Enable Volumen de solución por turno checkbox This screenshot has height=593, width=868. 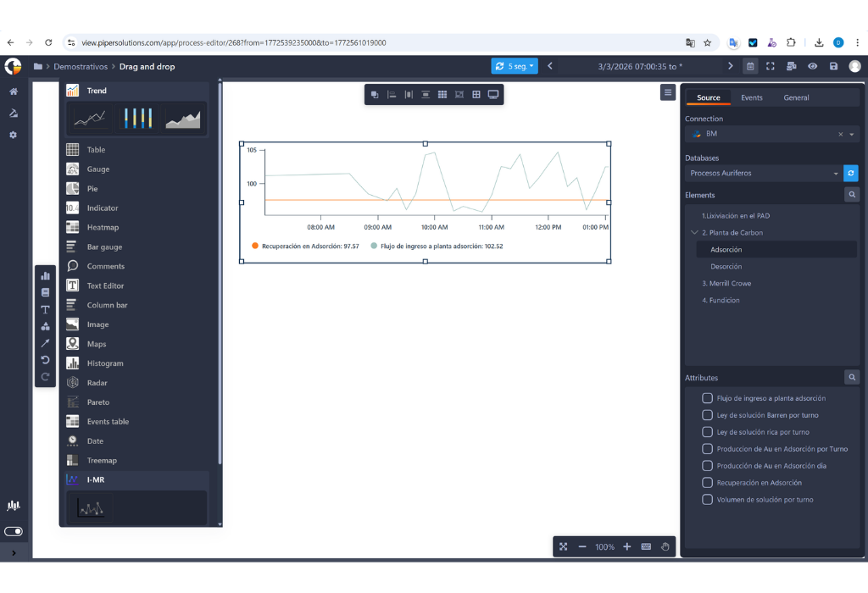pos(708,500)
